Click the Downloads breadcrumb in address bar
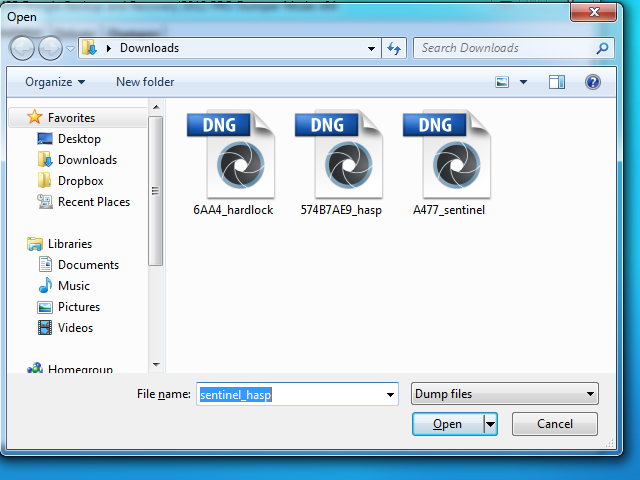Image resolution: width=640 pixels, height=480 pixels. 149,48
